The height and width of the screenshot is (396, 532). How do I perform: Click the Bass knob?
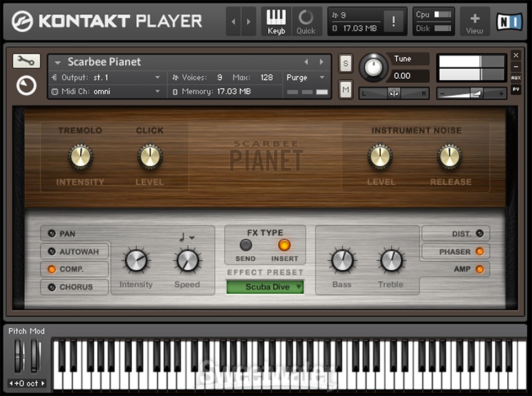point(343,260)
